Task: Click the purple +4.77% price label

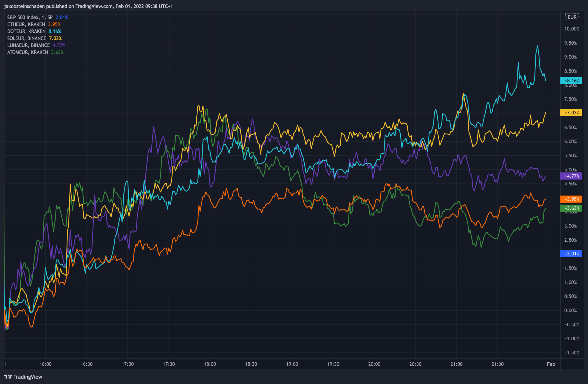Action: (x=571, y=176)
